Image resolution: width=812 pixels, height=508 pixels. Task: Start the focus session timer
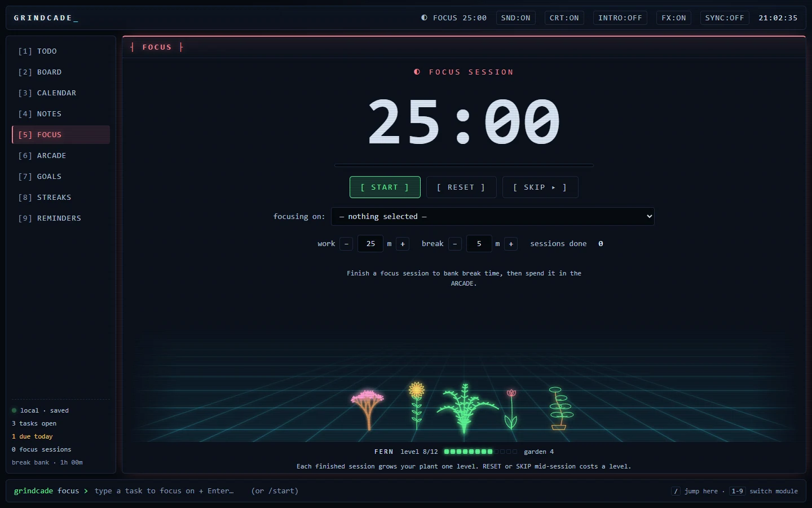385,187
